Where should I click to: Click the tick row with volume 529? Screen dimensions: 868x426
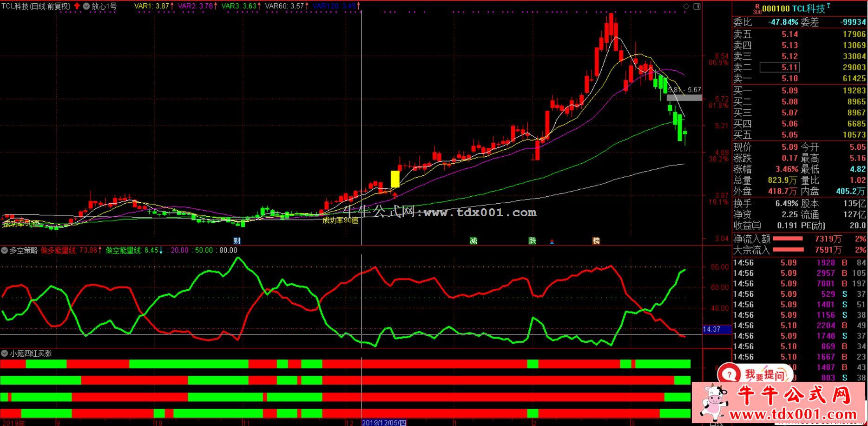[x=800, y=294]
